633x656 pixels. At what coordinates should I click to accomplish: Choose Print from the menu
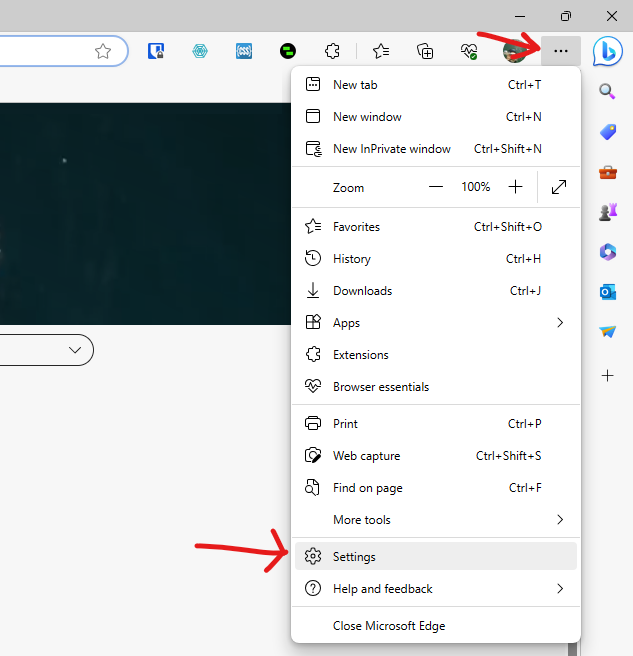click(436, 424)
